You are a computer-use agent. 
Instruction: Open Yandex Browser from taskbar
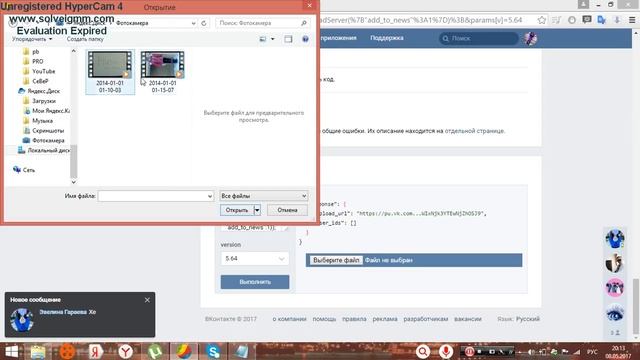(x=126, y=351)
